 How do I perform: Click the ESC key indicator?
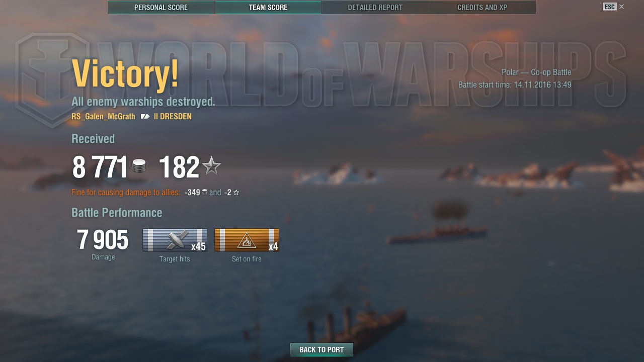coord(609,7)
